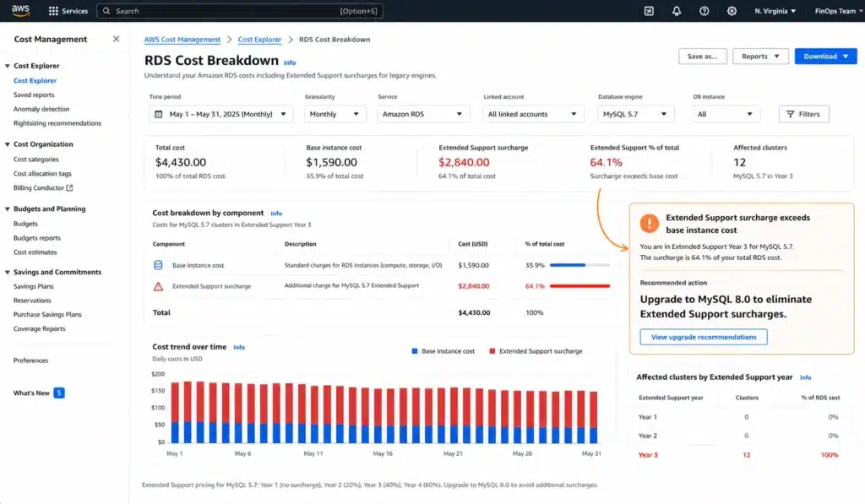Click the Year 3 row in clusters table

[x=738, y=455]
